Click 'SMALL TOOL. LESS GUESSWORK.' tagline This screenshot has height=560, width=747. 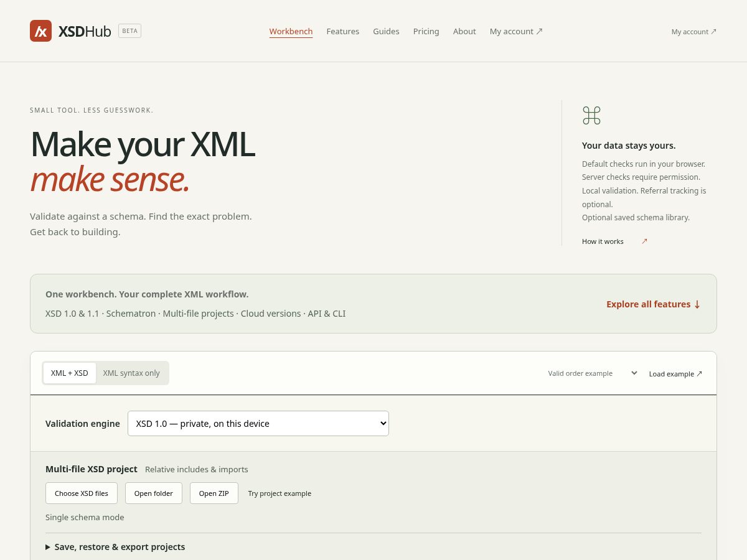(92, 110)
